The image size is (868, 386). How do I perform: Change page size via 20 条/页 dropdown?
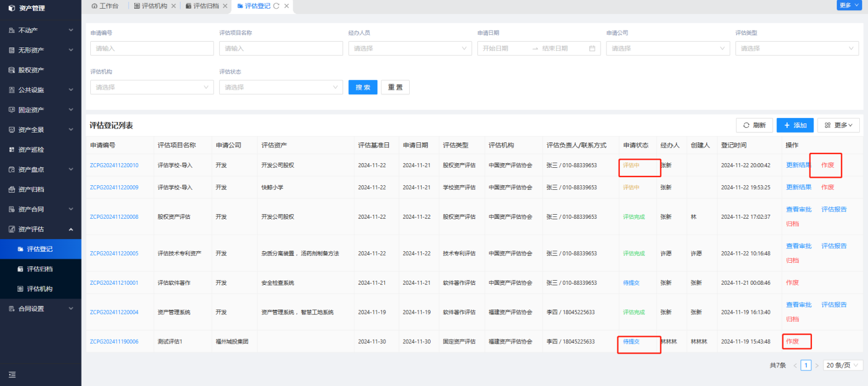843,365
